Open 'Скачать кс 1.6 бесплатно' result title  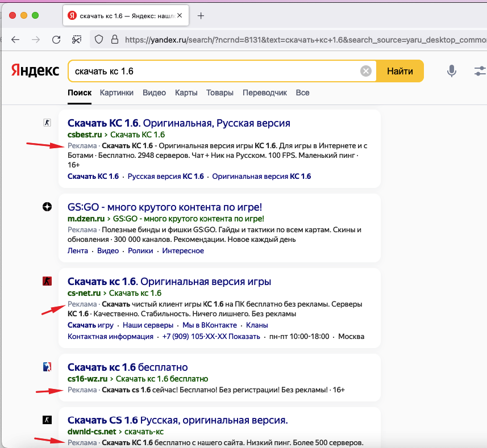(128, 367)
